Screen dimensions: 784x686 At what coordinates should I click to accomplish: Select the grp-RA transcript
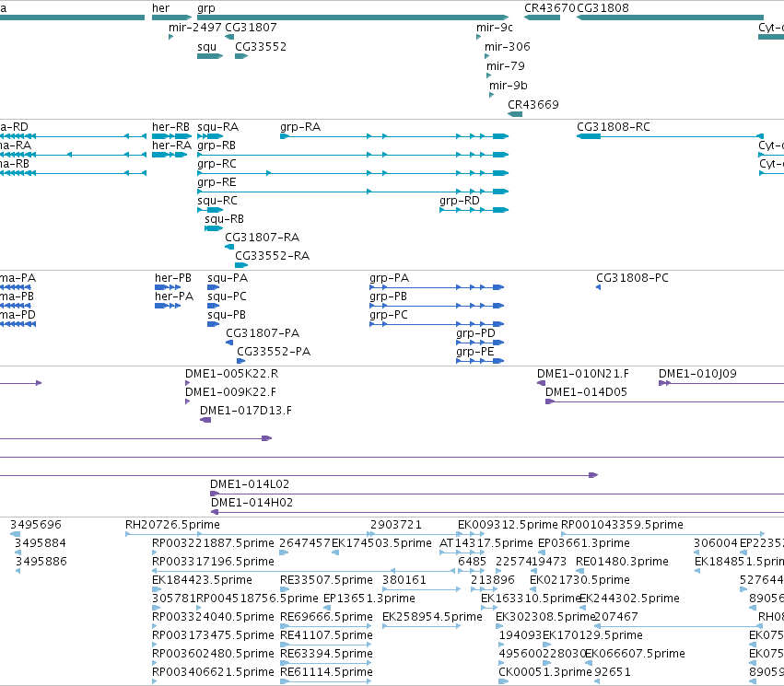(394, 136)
